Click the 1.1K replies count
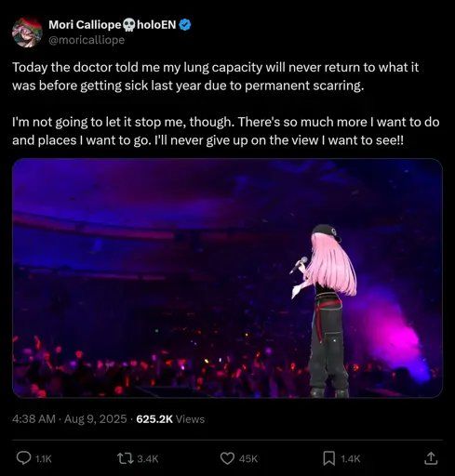The image size is (455, 476). pos(44,458)
